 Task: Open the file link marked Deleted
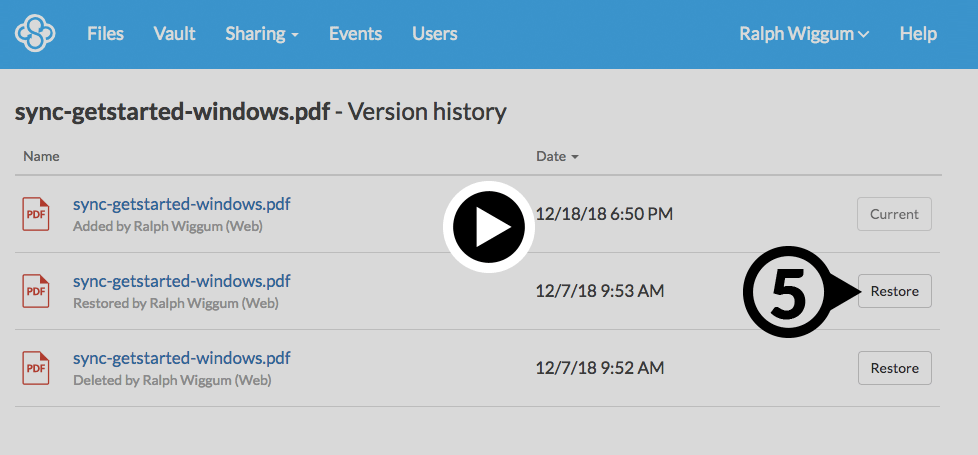181,358
